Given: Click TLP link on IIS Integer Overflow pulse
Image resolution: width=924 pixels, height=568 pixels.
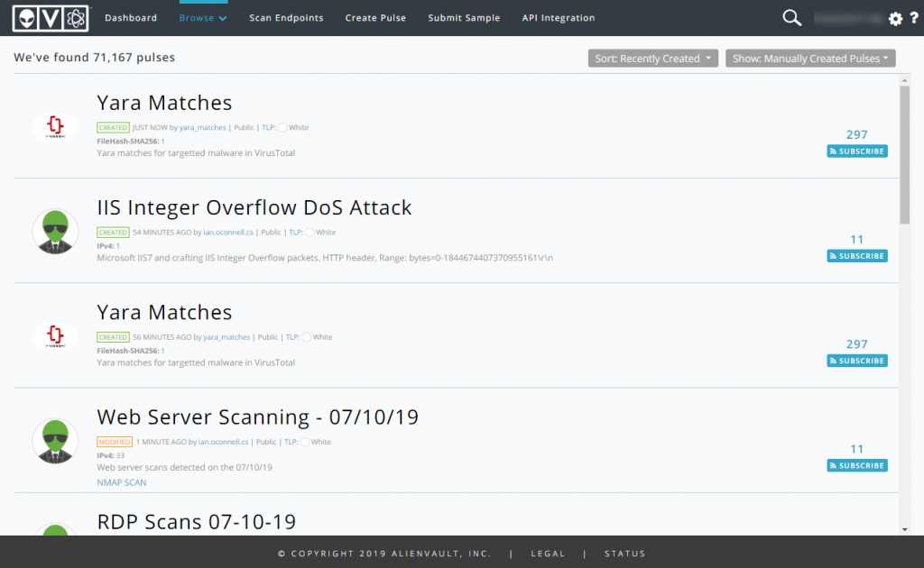Looking at the screenshot, I should pos(295,232).
